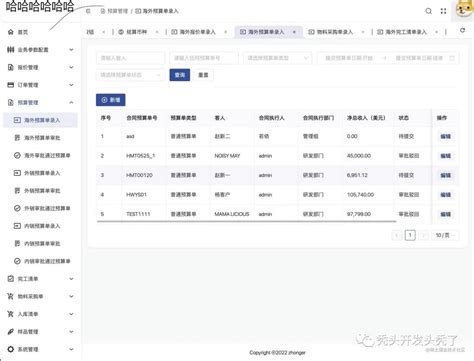The width and height of the screenshot is (474, 361).
Task: Click the 系统管理 gear icon
Action: click(x=11, y=349)
